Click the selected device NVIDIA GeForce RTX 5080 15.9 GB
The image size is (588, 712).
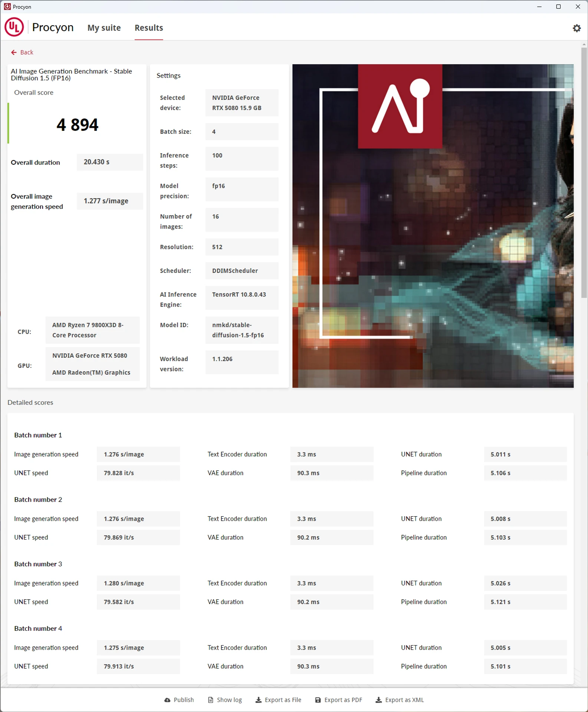(242, 103)
